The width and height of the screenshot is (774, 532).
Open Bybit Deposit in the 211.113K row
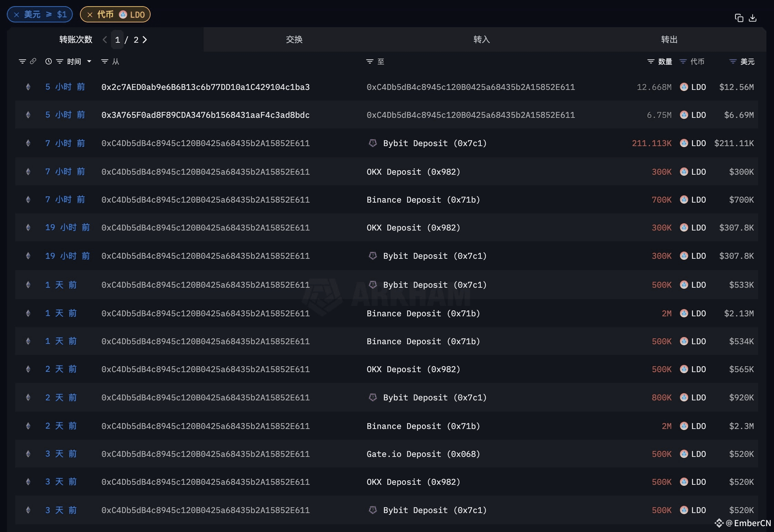click(435, 143)
